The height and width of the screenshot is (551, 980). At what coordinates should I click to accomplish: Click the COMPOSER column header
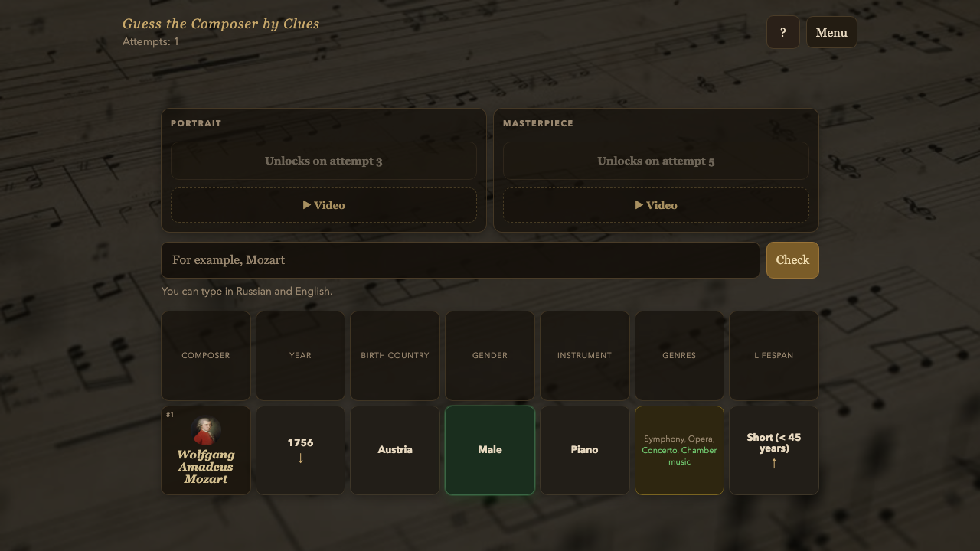point(206,356)
